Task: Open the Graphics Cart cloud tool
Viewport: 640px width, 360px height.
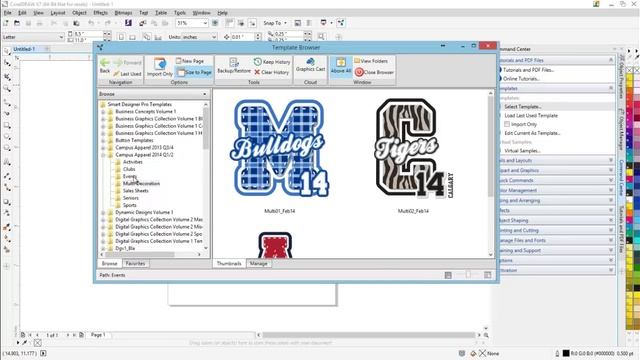Action: (x=310, y=65)
